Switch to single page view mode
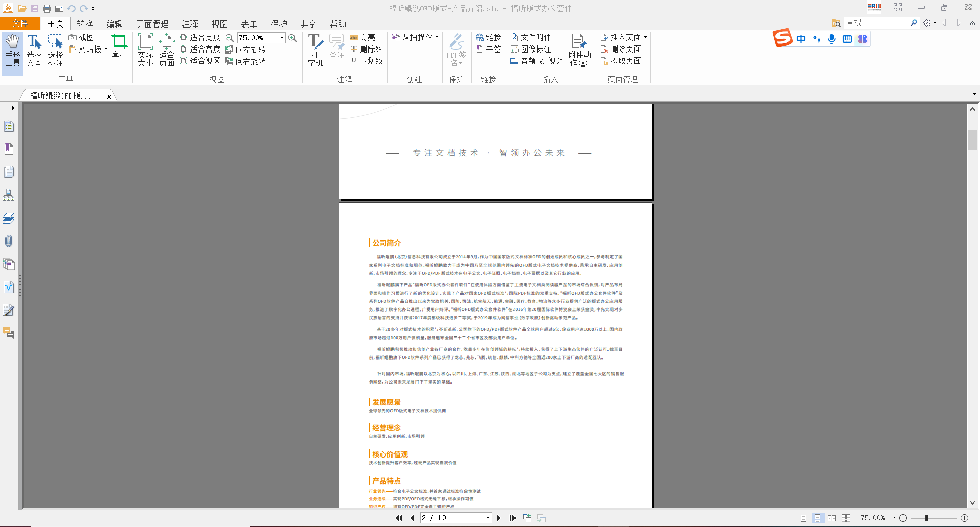This screenshot has width=980, height=527. point(803,518)
